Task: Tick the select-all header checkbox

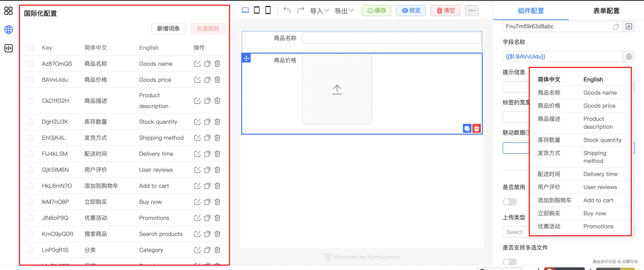Action: [31, 48]
